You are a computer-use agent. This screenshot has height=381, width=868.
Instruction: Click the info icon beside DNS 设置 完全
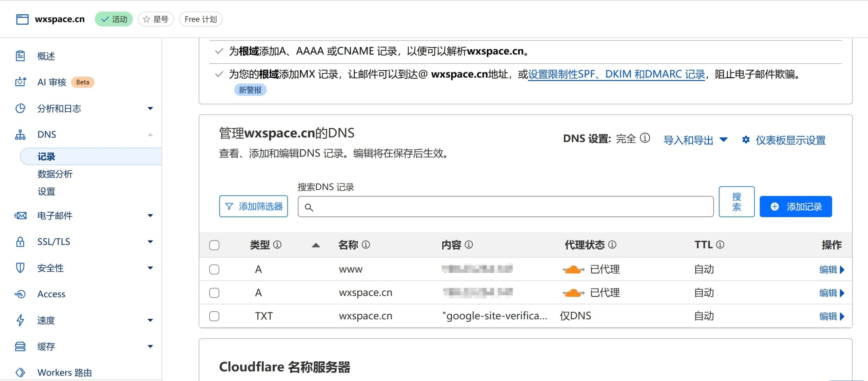click(x=645, y=138)
